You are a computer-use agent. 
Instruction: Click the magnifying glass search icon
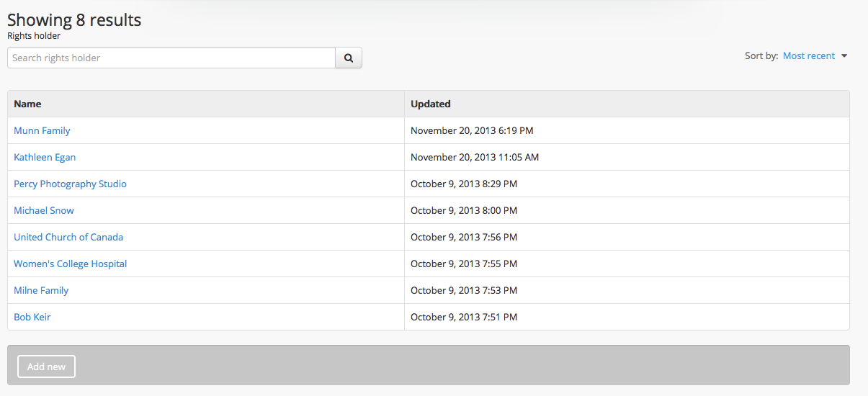(x=349, y=58)
